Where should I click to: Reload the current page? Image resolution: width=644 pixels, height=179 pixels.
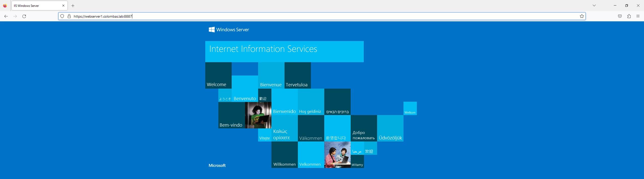tap(24, 16)
